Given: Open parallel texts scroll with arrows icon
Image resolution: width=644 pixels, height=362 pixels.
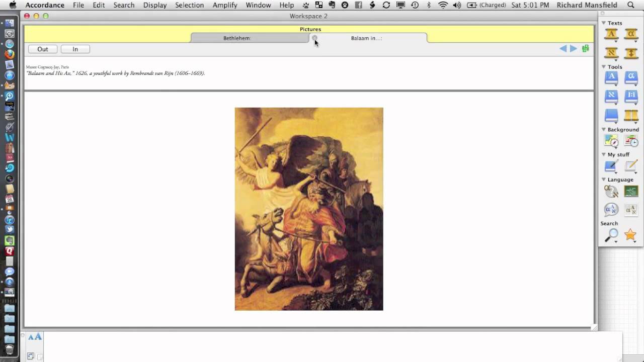Looking at the screenshot, I should [631, 53].
